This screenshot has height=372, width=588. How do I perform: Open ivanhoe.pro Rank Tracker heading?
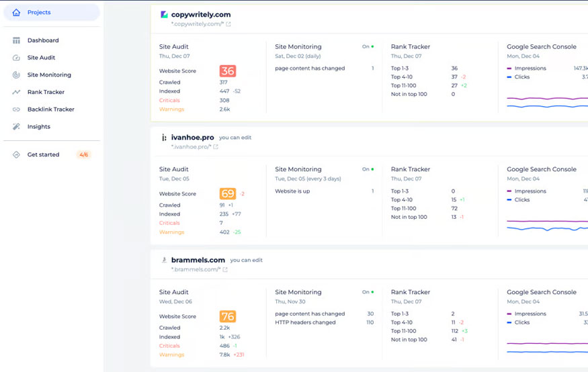[411, 169]
